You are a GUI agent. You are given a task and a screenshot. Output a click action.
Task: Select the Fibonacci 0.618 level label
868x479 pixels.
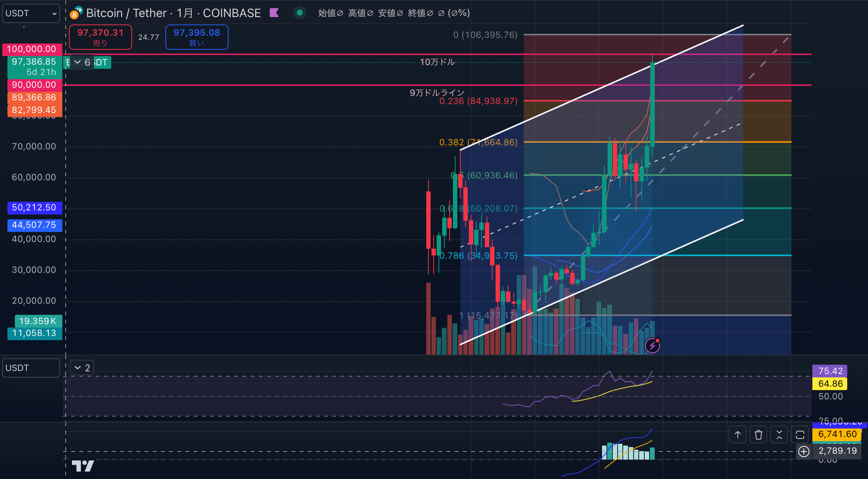tap(478, 208)
